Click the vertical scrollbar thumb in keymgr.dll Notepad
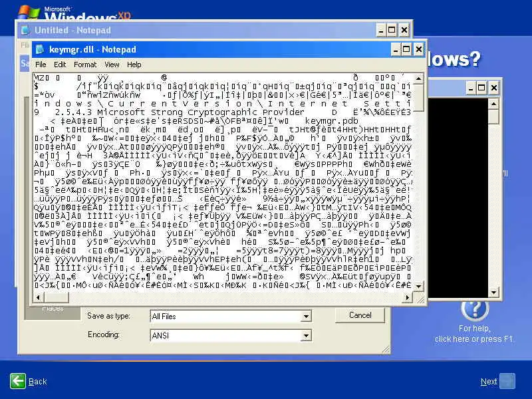The height and width of the screenshot is (399, 532). click(x=419, y=97)
